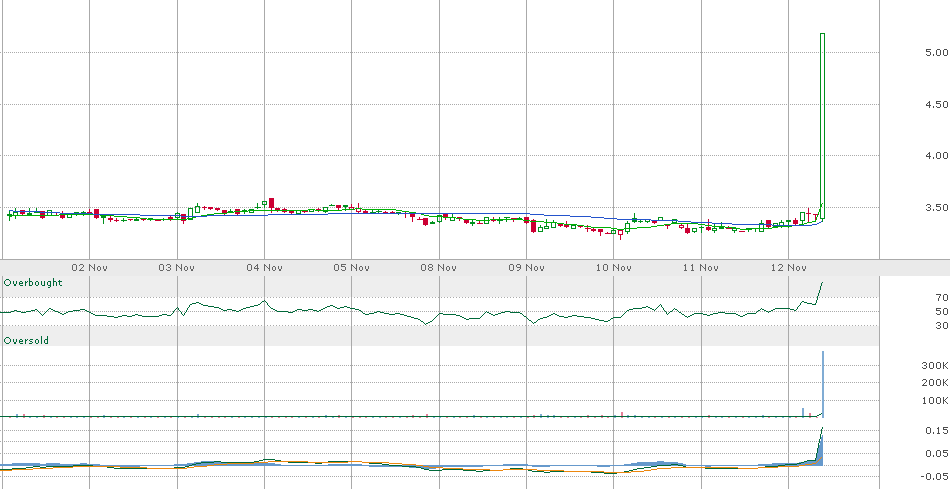Click the 4.50 price axis label
This screenshot has height=489, width=950.
coord(937,104)
